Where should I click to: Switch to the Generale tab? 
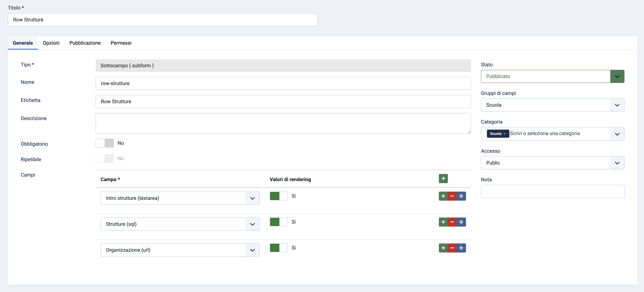(23, 43)
